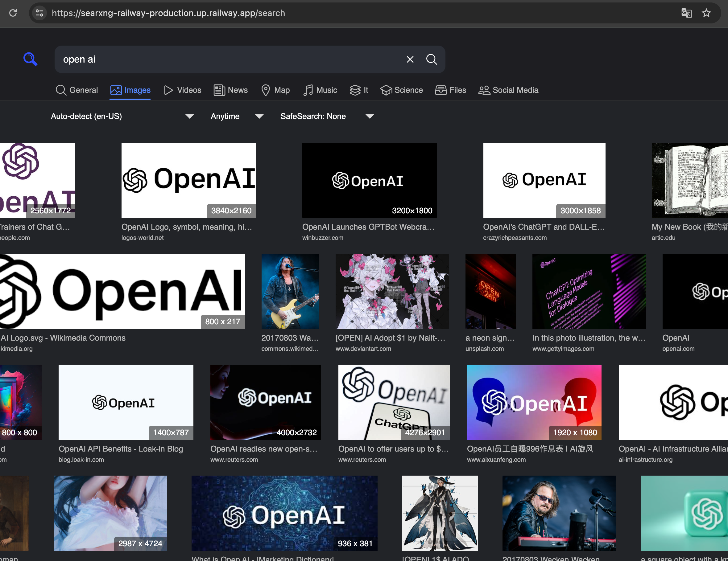This screenshot has width=728, height=561.
Task: Click the crazyrichpeasants.com source link
Action: pos(515,238)
